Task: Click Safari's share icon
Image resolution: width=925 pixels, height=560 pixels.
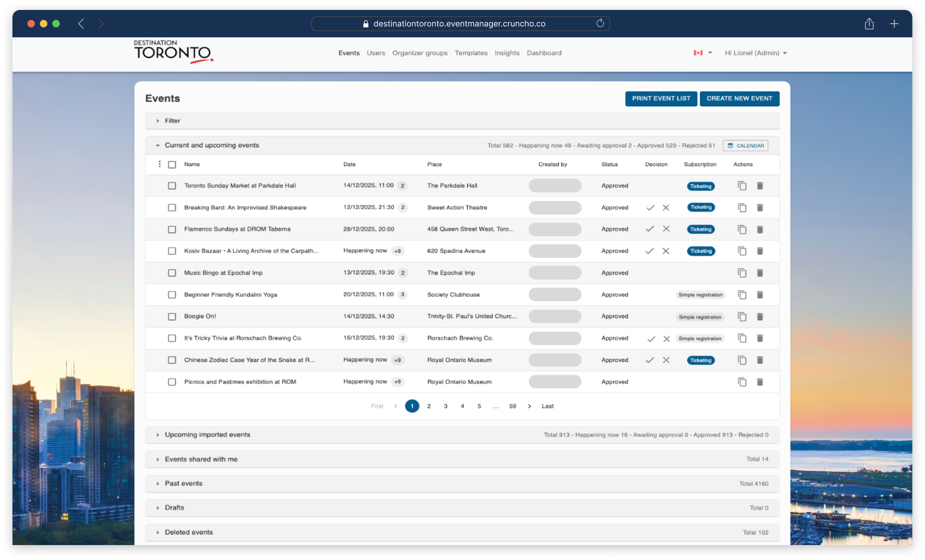Action: (869, 24)
